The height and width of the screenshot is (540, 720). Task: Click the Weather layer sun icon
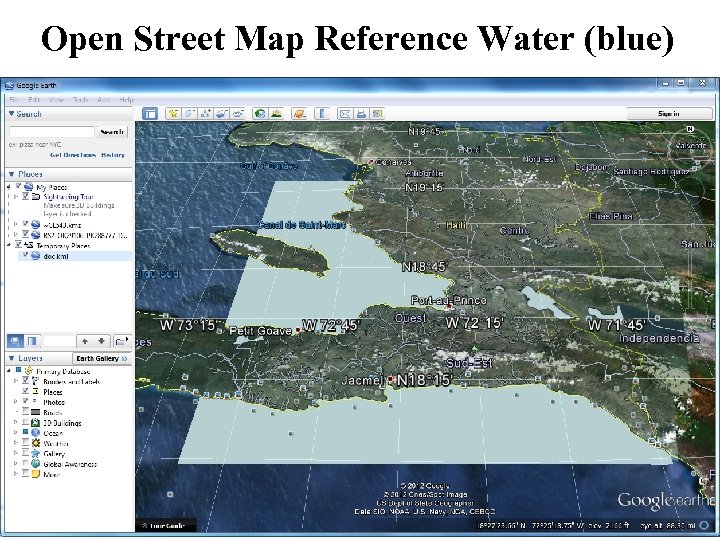[x=35, y=443]
